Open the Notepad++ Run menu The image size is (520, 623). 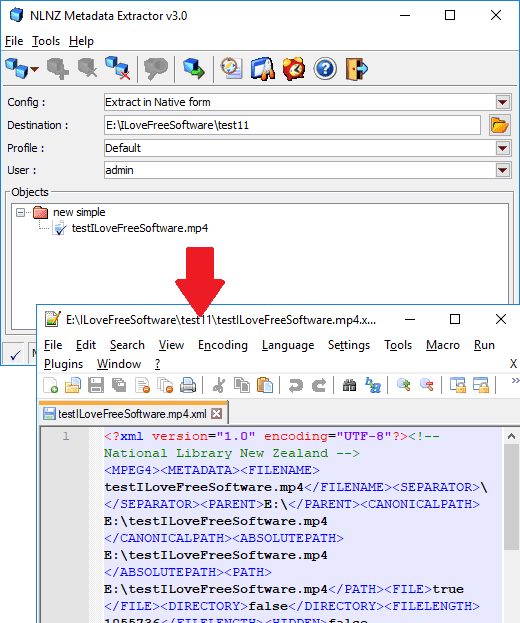(x=484, y=345)
